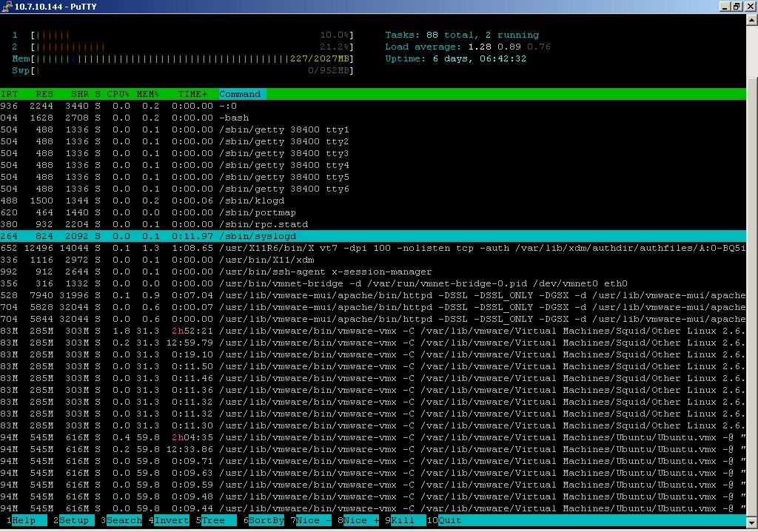Select the Squid vmware-vmx row with 12:59.79
This screenshot has height=532, width=758.
click(x=373, y=343)
